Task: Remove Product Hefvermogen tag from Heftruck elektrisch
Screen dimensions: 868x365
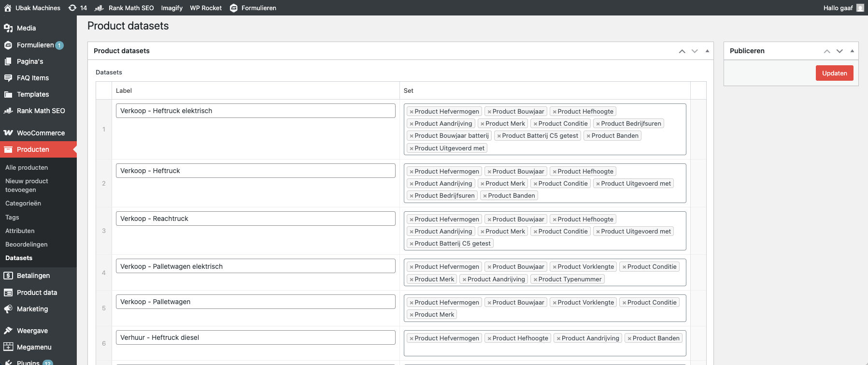Action: tap(412, 112)
